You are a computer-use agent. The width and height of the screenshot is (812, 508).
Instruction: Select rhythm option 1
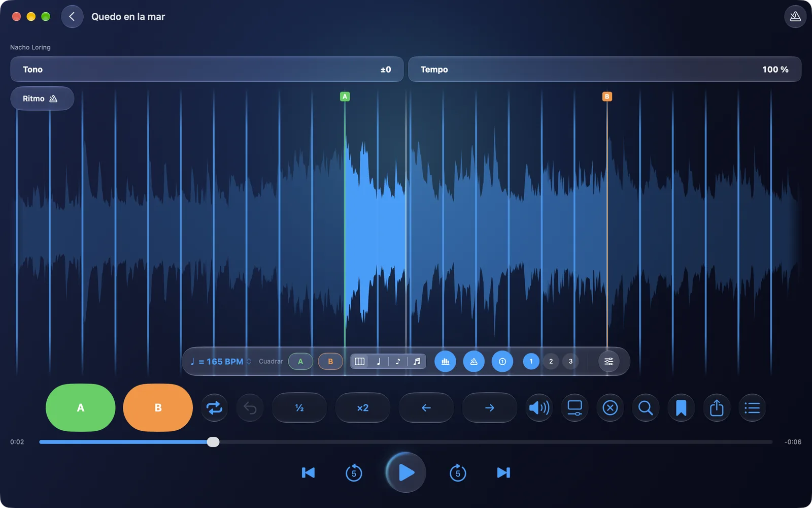tap(531, 362)
